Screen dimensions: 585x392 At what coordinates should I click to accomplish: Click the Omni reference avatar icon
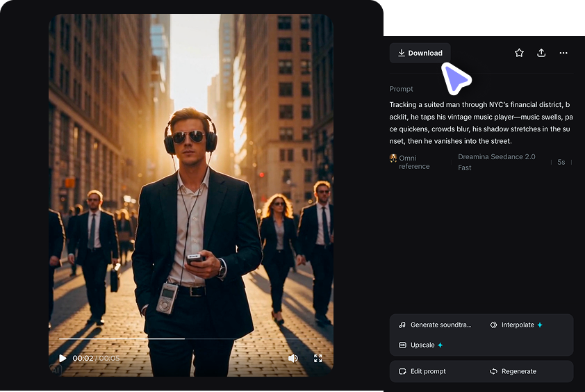point(393,158)
